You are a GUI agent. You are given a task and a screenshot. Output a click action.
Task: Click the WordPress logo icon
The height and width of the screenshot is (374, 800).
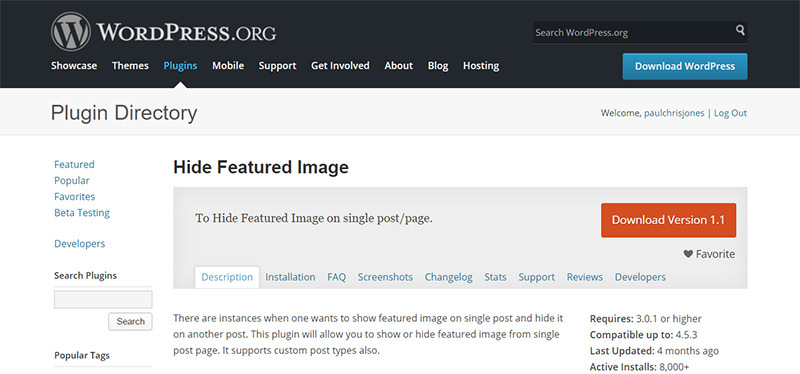click(71, 32)
